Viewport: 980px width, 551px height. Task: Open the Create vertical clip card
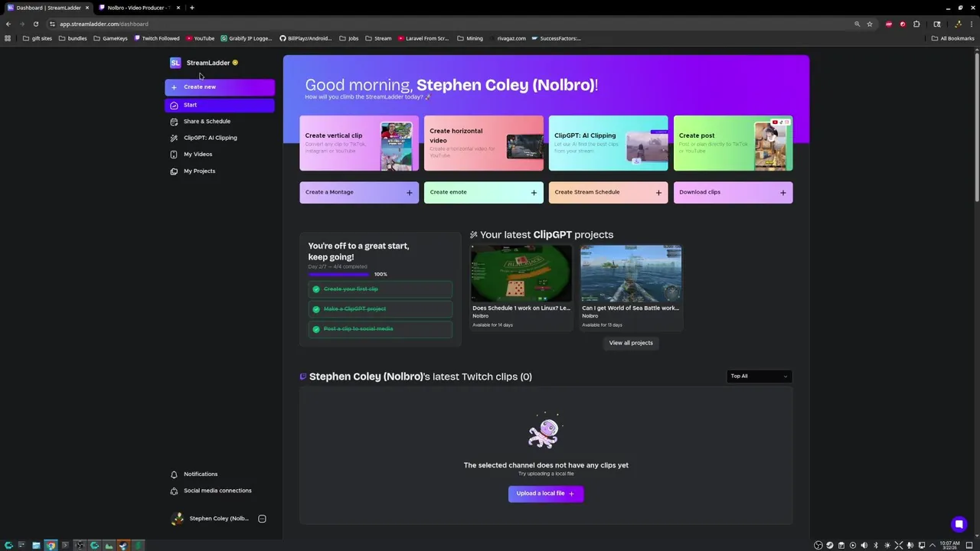[x=359, y=143]
